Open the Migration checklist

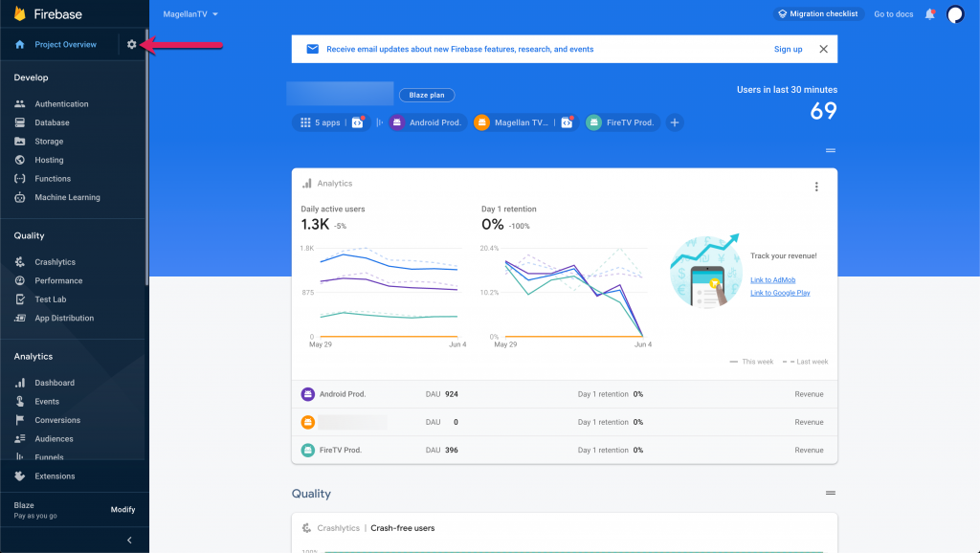pyautogui.click(x=818, y=13)
